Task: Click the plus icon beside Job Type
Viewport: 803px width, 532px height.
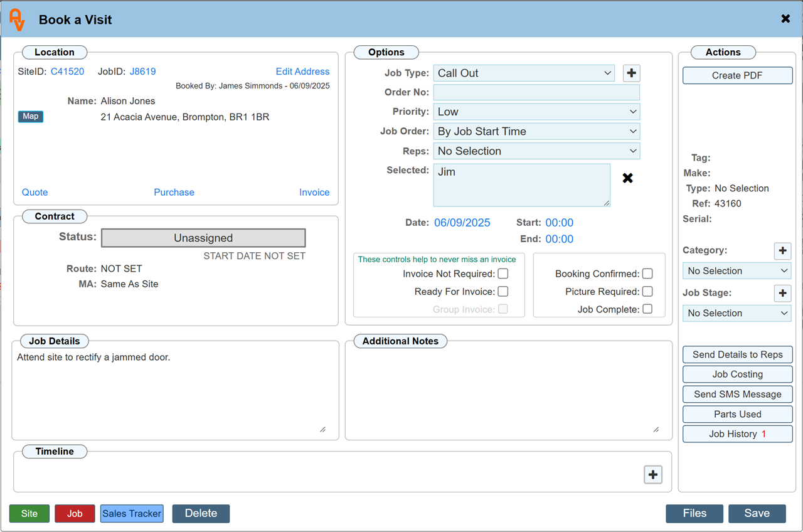Action: 631,73
